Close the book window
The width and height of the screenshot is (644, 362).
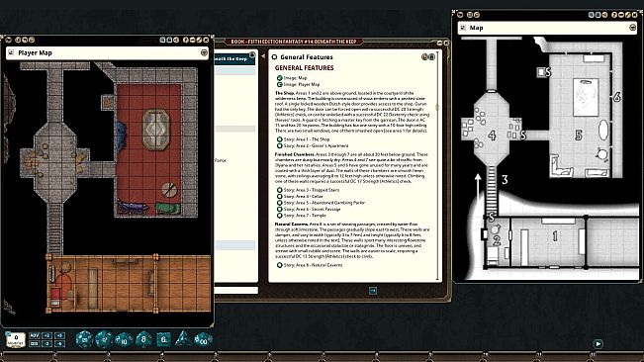(446, 43)
